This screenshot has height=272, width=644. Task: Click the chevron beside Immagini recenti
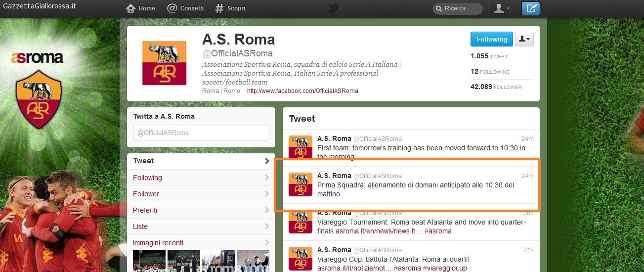tap(267, 243)
